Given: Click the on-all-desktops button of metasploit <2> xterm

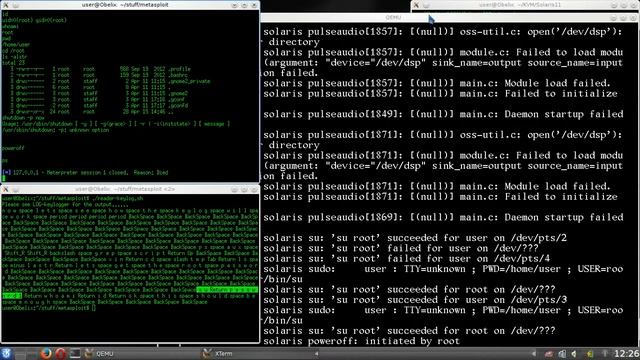Looking at the screenshot, I should pyautogui.click(x=16, y=189).
